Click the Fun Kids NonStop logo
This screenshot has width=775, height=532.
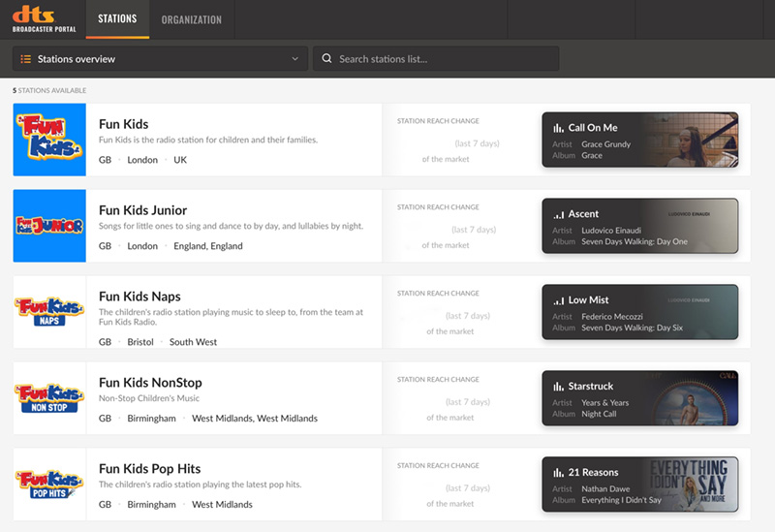pyautogui.click(x=49, y=398)
